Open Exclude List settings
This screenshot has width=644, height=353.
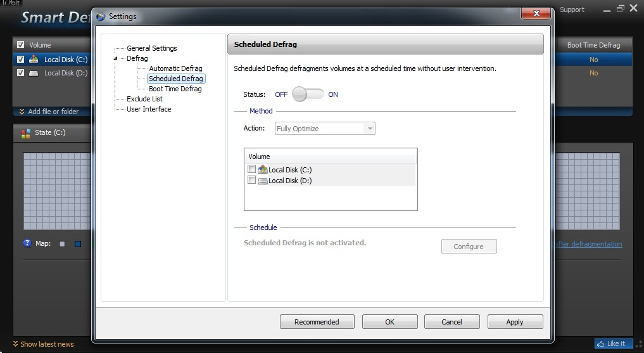[x=144, y=99]
